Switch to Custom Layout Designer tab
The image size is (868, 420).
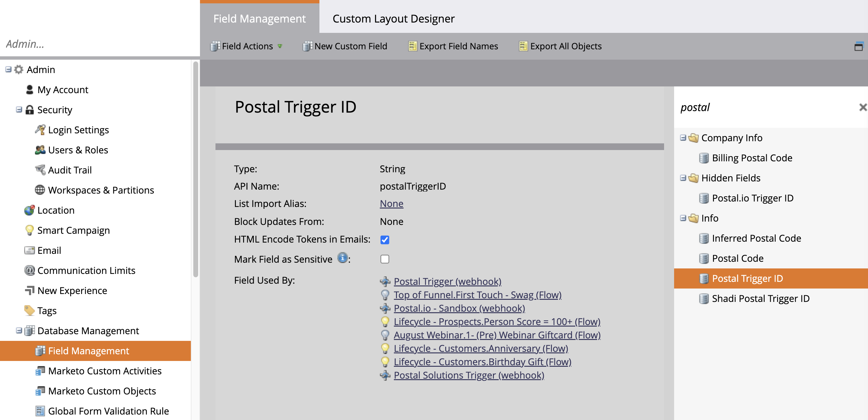(393, 19)
